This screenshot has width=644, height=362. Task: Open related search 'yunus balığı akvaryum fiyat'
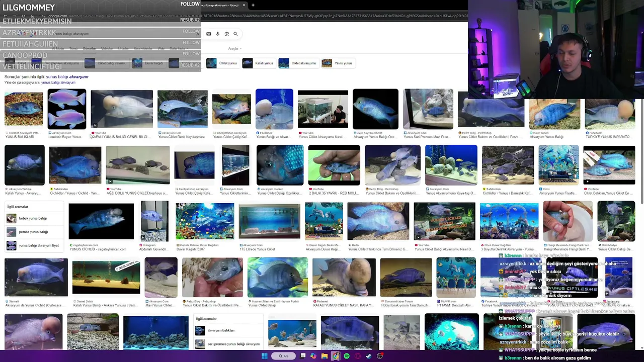pos(35,245)
